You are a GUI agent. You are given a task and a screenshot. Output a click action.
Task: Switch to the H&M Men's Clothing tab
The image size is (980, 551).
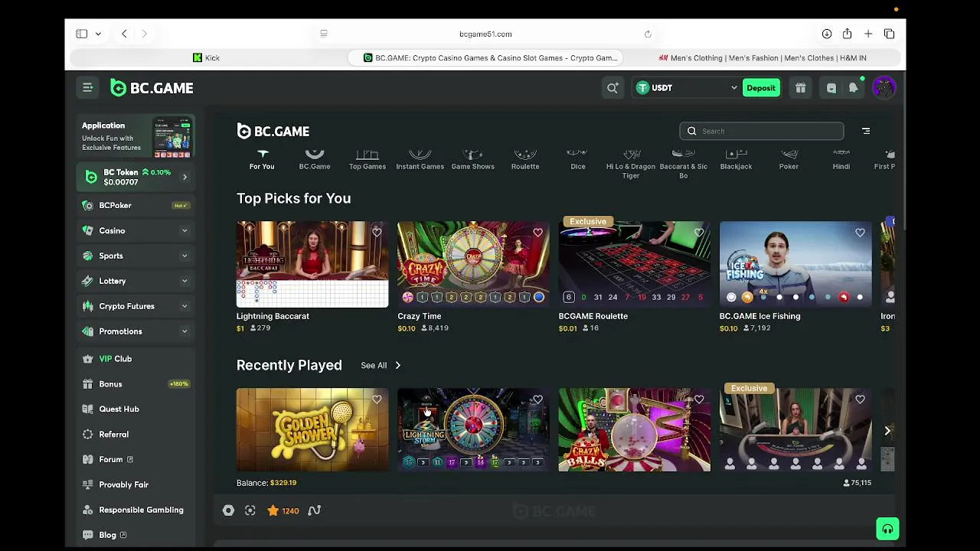tap(763, 57)
